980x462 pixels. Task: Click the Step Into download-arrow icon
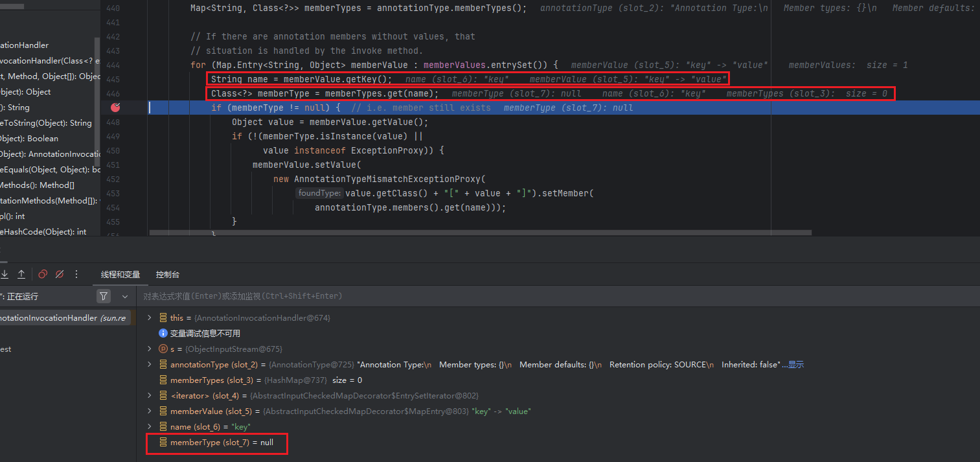point(5,274)
